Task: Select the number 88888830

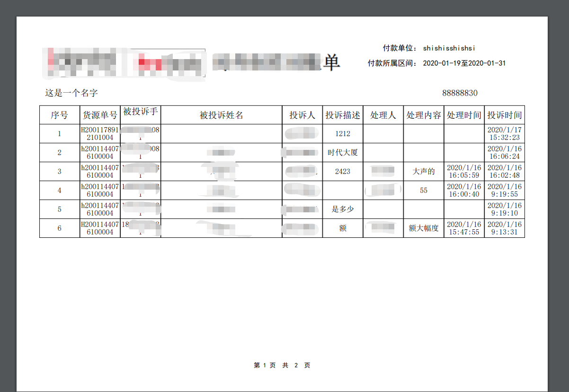Action: [x=460, y=93]
